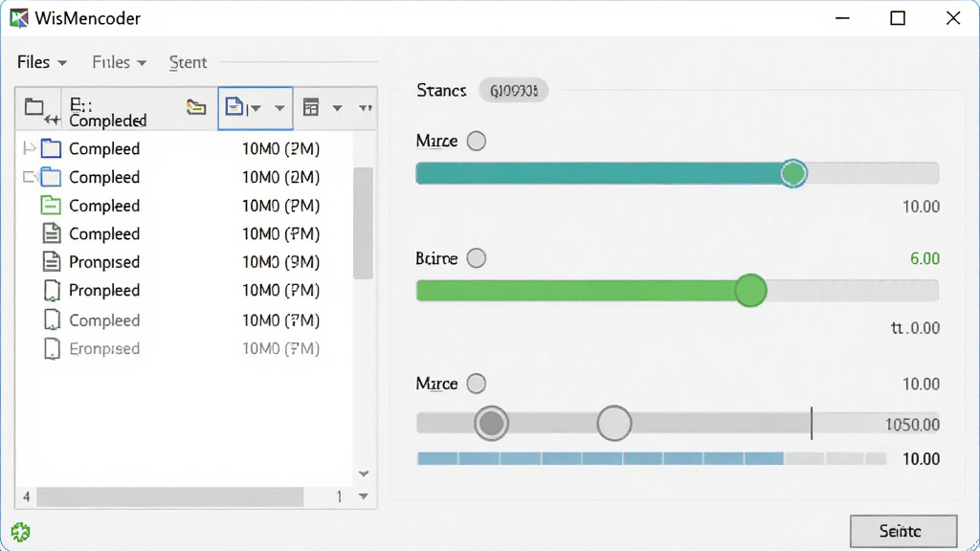Click the folder icon with arrows in list toolbar
This screenshot has width=980, height=551.
pos(41,111)
